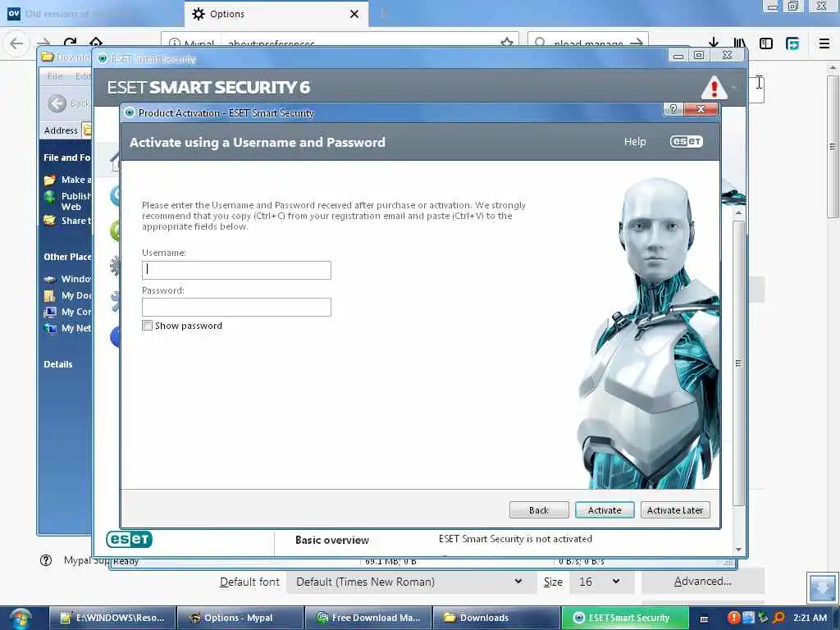Open the Library icon in browser toolbar

click(740, 43)
